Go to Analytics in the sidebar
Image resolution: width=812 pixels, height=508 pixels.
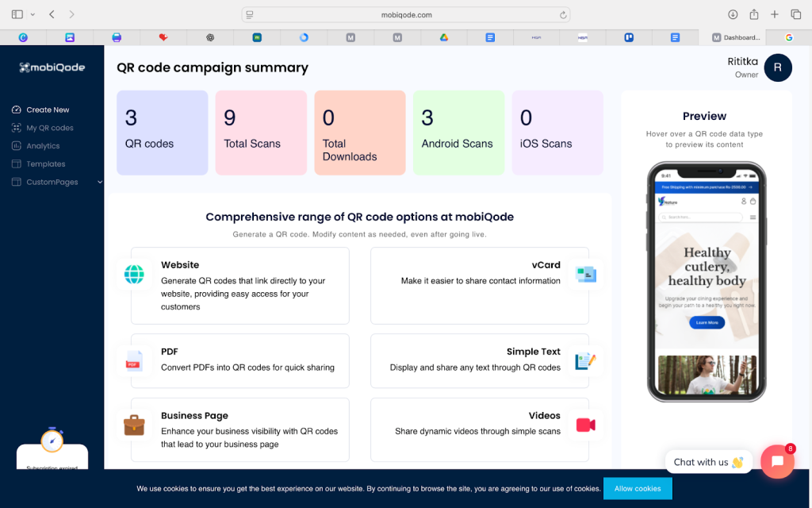coord(43,146)
